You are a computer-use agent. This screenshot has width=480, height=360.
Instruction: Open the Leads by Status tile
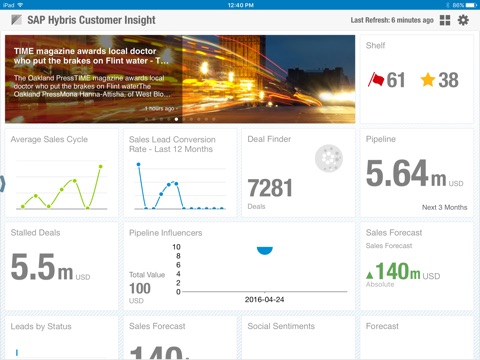coord(61,338)
